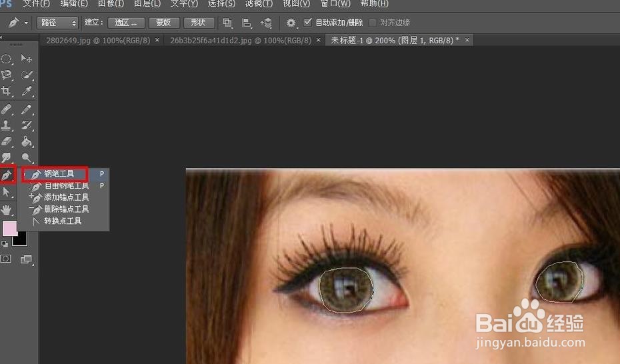Screen dimensions: 620x364
Task: Select the Path Selection arrow tool
Action: tap(6, 193)
